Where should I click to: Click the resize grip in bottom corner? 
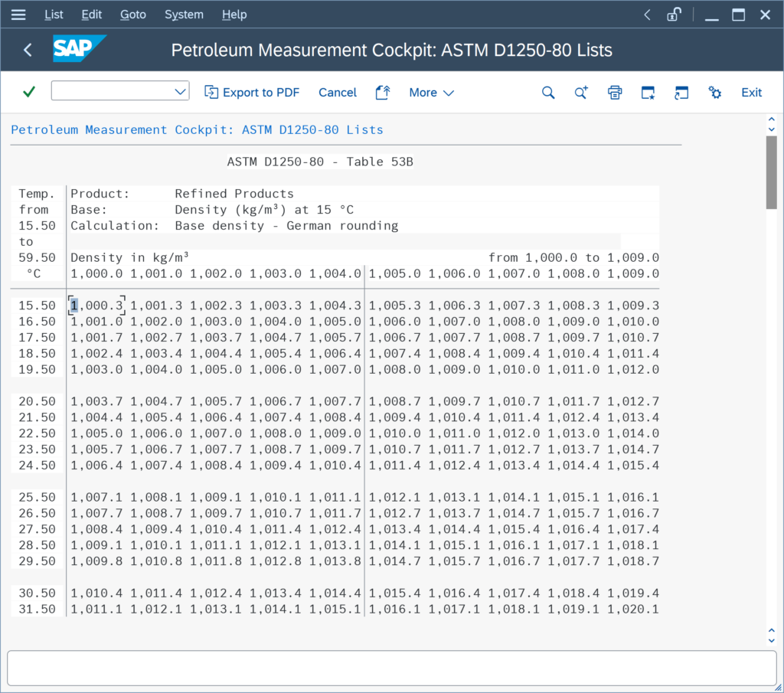point(778,688)
